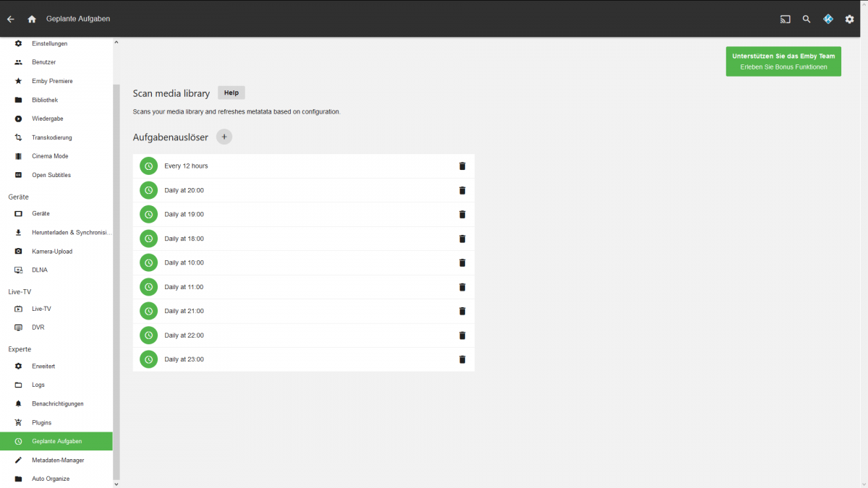Click sidebar scrollbar down arrow
The image size is (868, 488).
pos(116,484)
